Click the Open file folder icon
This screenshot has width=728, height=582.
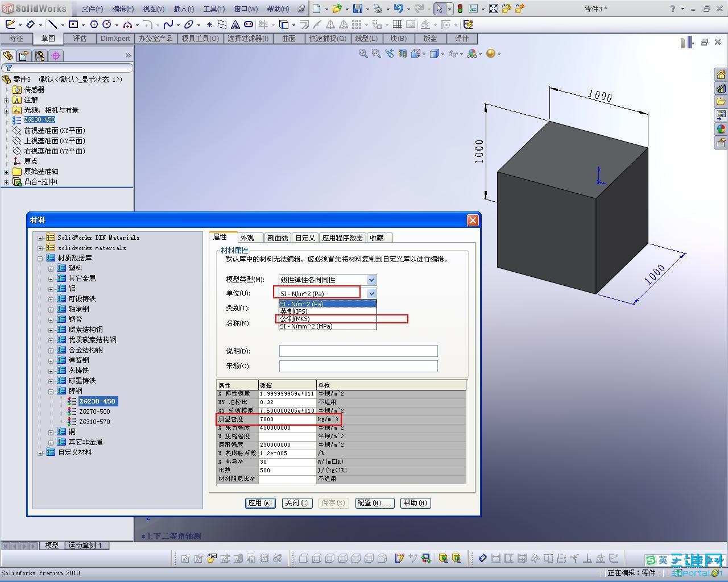[x=337, y=9]
